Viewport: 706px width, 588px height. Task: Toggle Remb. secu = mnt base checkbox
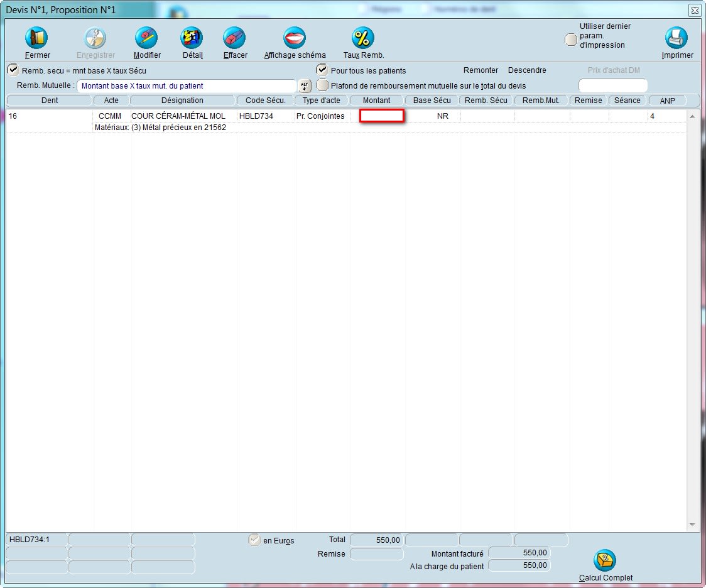click(x=13, y=70)
